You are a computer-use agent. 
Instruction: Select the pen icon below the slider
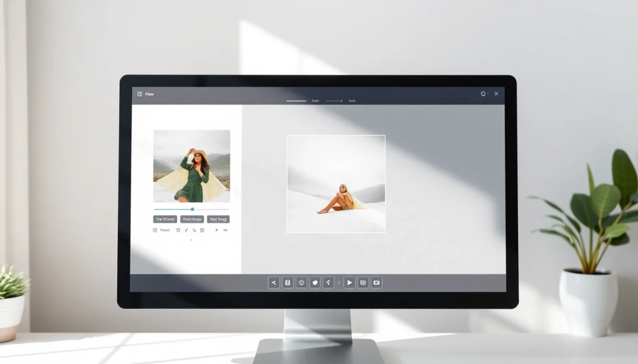click(186, 230)
